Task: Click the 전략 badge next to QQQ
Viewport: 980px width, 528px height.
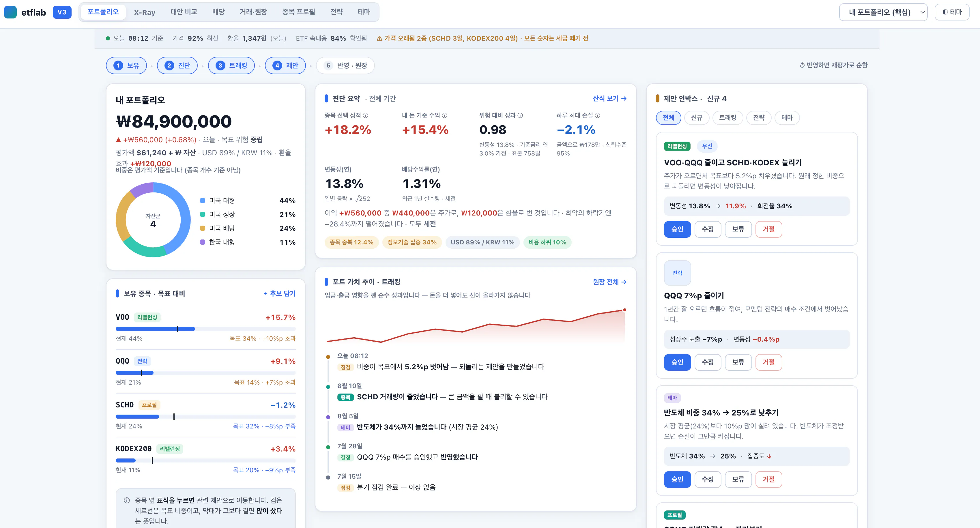Action: click(142, 361)
